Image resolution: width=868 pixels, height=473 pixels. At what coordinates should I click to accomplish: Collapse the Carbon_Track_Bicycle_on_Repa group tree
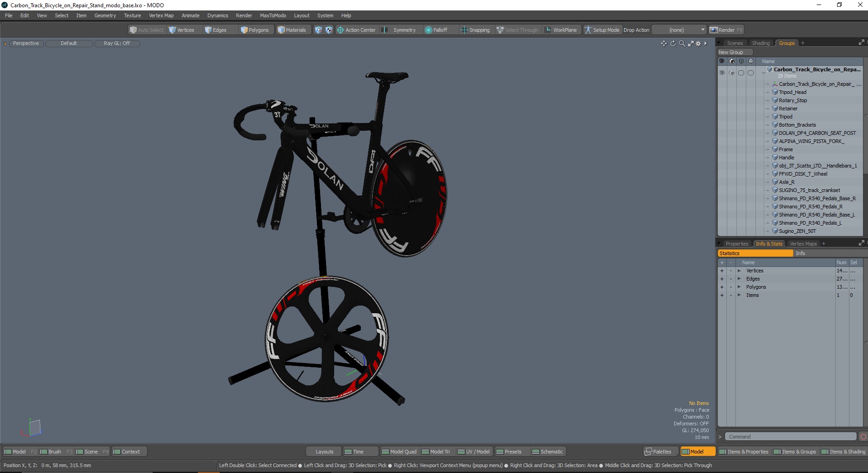click(x=764, y=72)
